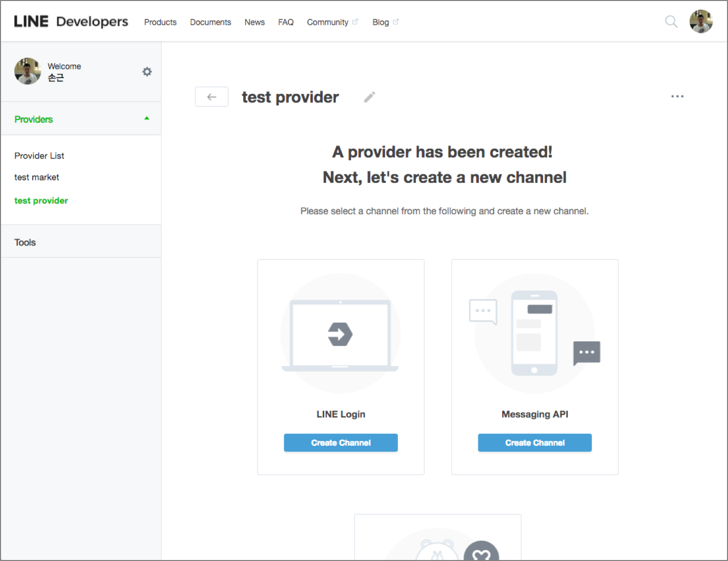
Task: Create Channel for LINE Login
Action: pos(341,443)
